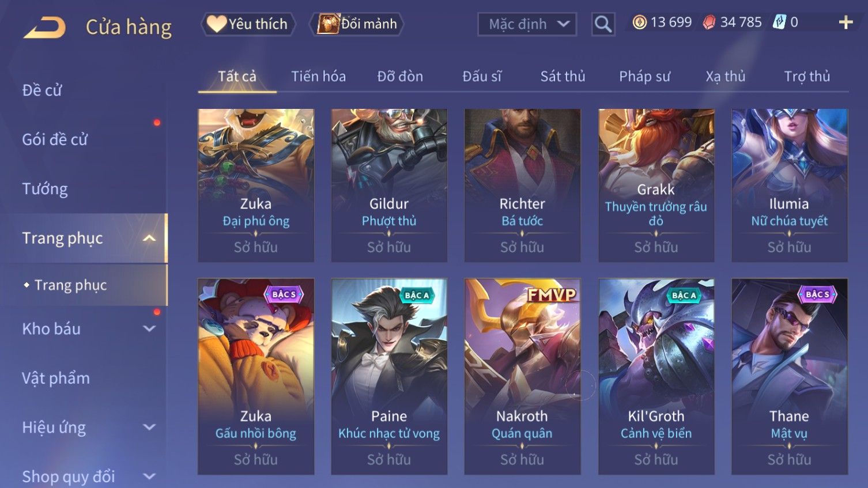Click the heart icon in Yêu thích
The image size is (868, 488).
[217, 24]
